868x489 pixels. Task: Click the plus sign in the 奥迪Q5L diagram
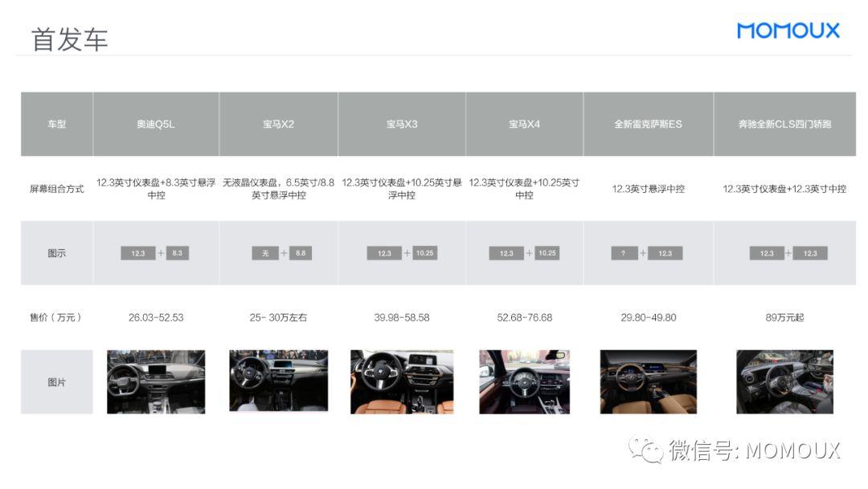(x=161, y=253)
